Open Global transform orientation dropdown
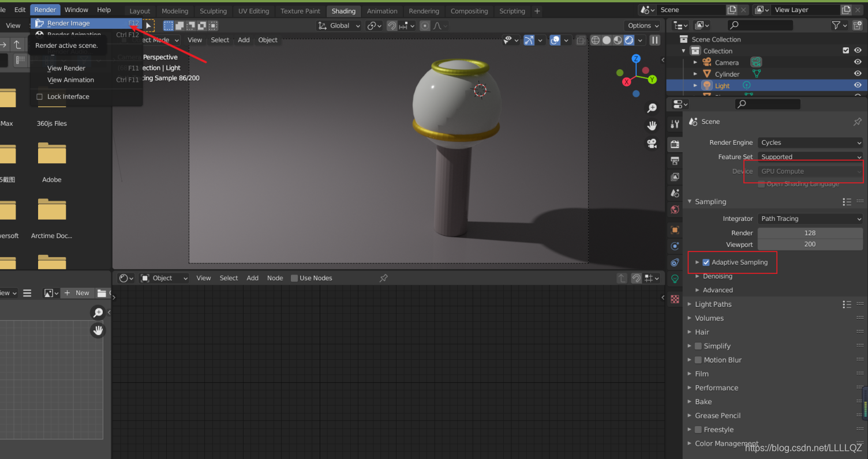 (x=339, y=25)
